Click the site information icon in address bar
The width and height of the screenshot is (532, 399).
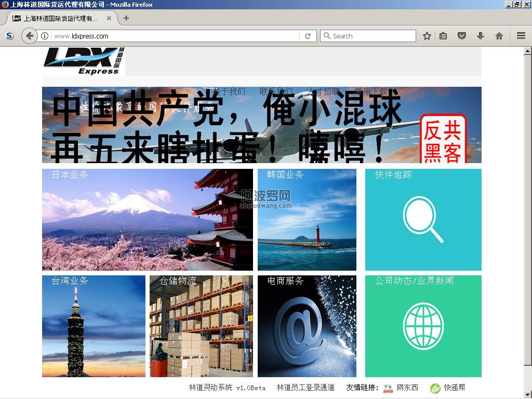point(45,36)
